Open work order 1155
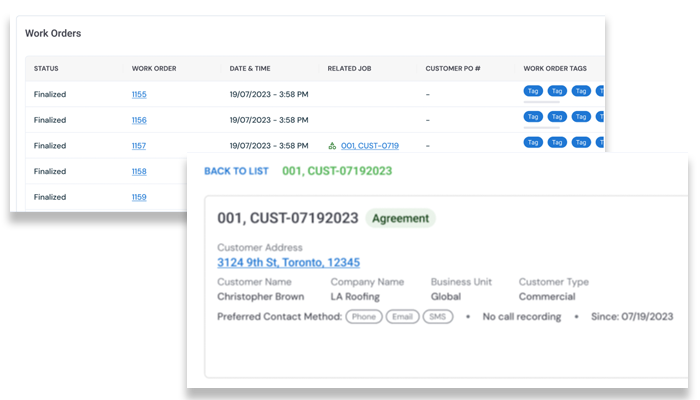The image size is (700, 400). [139, 94]
